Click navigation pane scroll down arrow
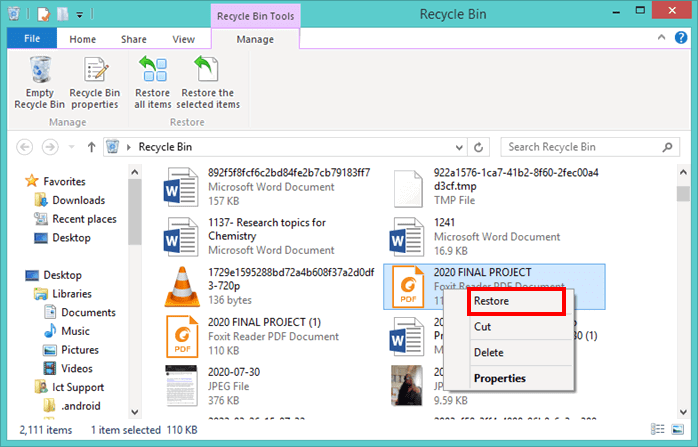This screenshot has height=447, width=698. 135,412
